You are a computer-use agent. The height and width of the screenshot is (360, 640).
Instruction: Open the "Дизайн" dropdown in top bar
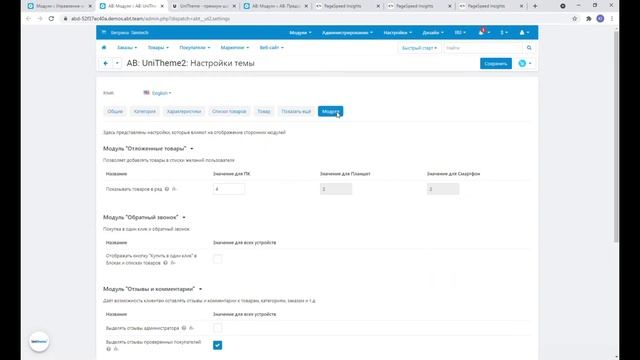tap(433, 32)
